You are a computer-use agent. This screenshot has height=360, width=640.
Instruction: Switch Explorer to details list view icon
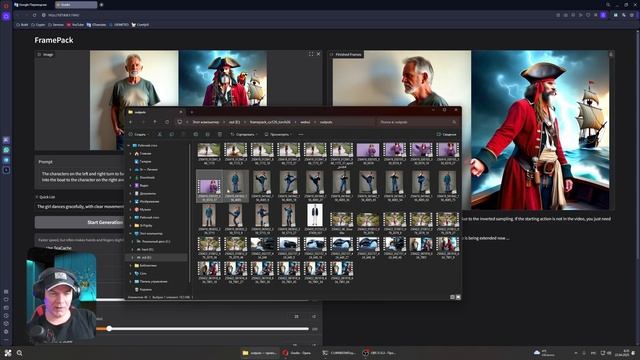click(452, 297)
